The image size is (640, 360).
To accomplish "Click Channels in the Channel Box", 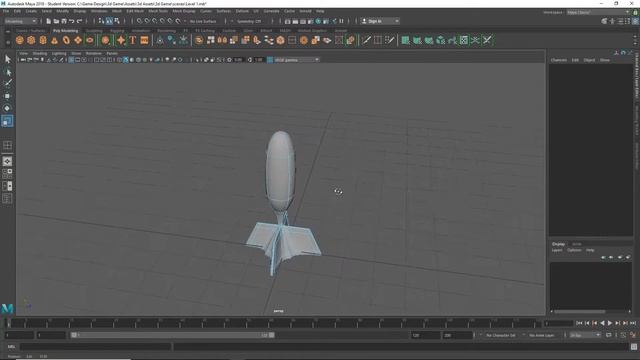I will click(559, 60).
